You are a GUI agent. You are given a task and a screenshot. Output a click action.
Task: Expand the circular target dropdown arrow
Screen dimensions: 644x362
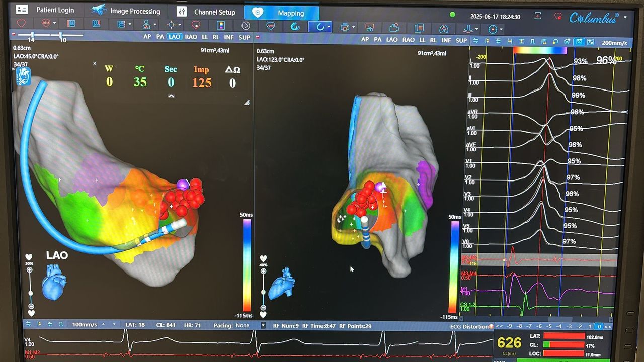click(502, 30)
